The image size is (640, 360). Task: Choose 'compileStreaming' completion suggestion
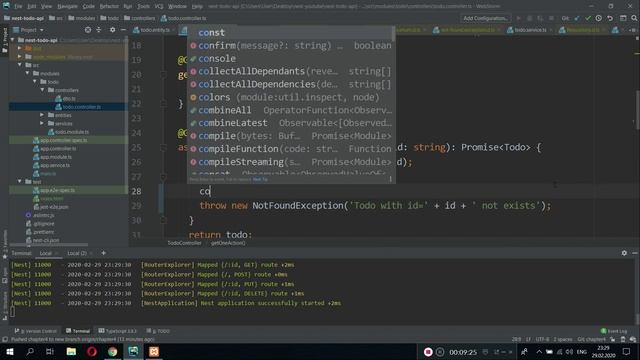tap(291, 162)
